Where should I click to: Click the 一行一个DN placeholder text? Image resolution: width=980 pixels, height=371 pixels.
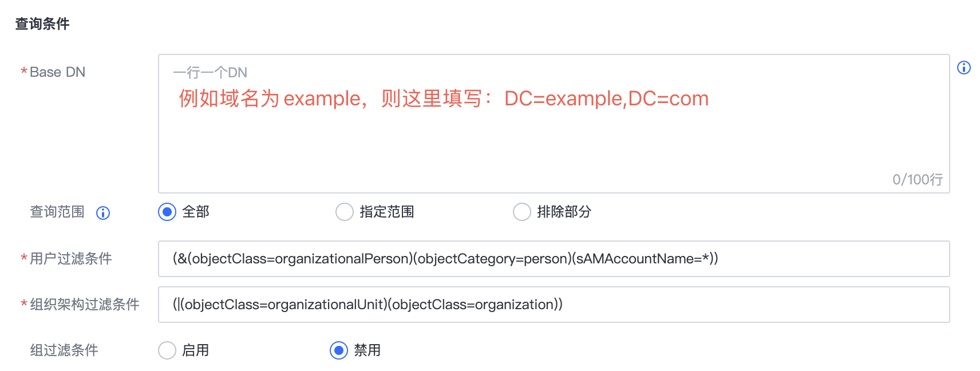tap(210, 73)
